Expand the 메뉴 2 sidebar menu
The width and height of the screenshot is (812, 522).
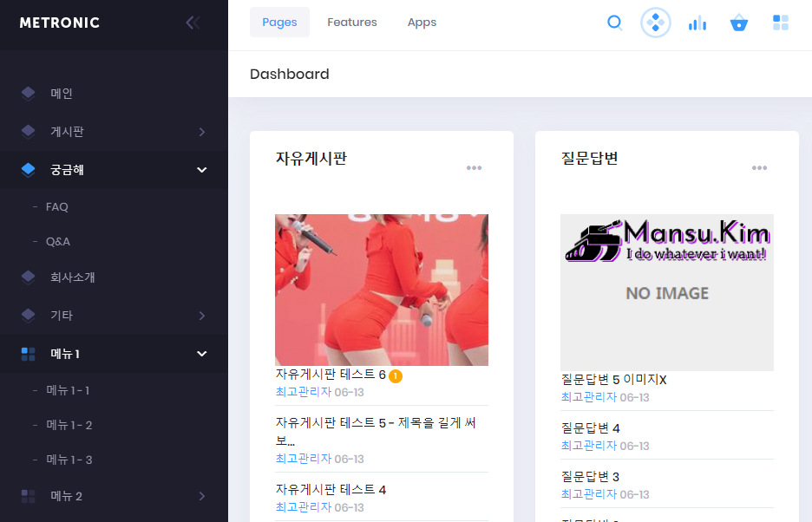pyautogui.click(x=201, y=496)
